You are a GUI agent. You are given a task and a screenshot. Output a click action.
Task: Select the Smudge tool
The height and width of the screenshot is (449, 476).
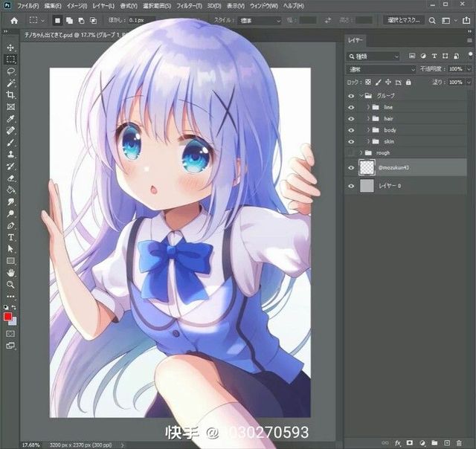[x=10, y=201]
